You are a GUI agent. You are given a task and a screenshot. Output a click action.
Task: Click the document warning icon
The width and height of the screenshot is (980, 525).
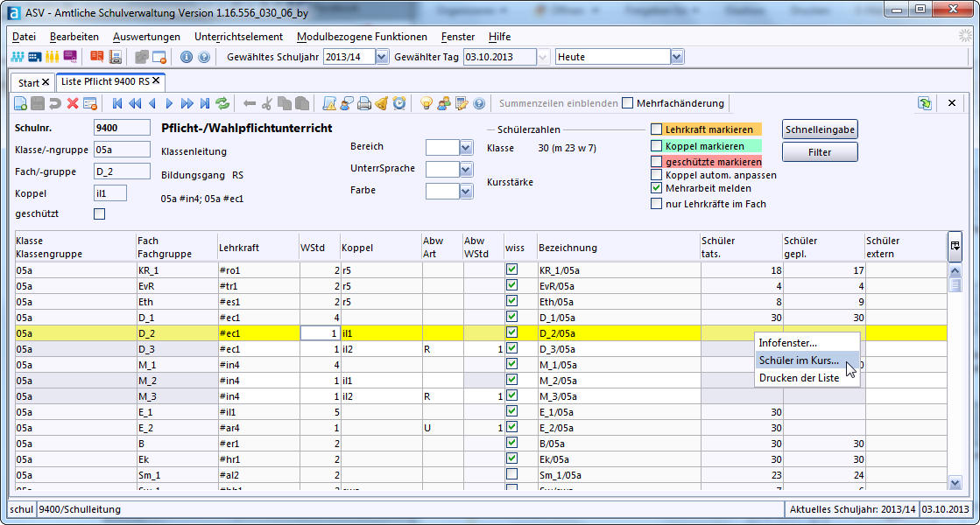(x=328, y=103)
